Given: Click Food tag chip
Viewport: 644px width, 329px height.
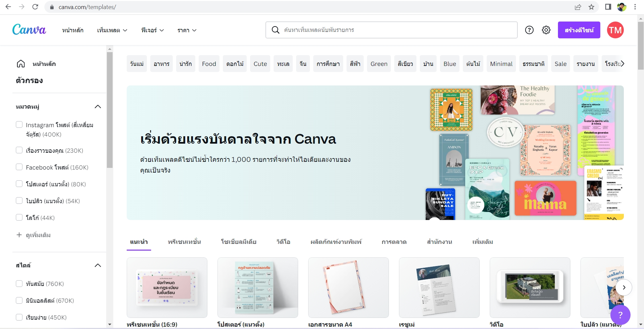Looking at the screenshot, I should (x=209, y=64).
